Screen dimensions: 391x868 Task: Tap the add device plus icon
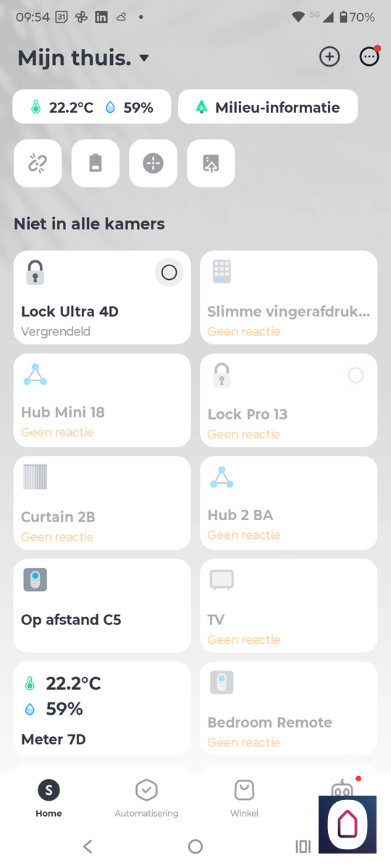tap(329, 57)
